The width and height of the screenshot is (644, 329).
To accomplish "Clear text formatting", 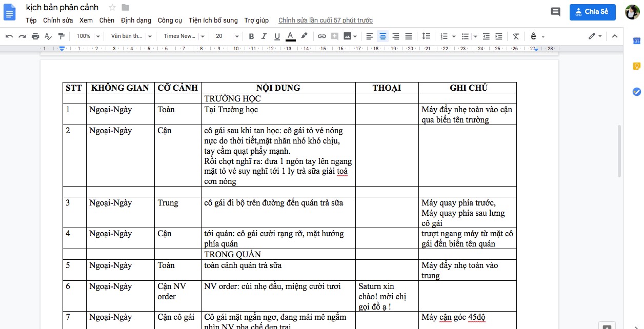I will (516, 36).
